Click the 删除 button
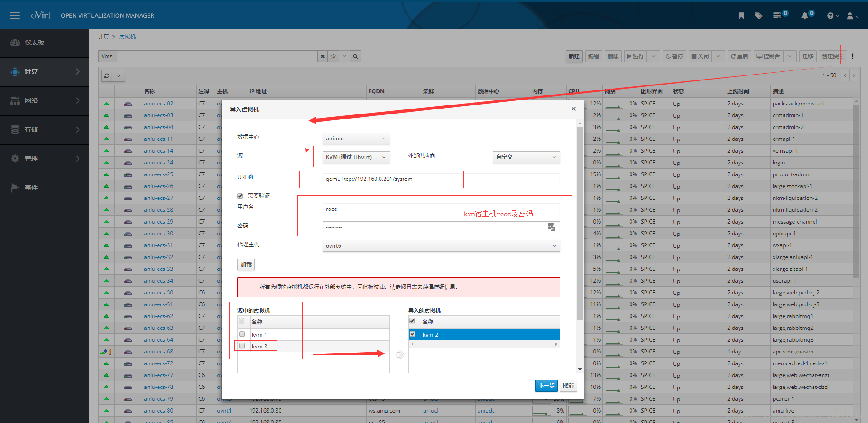Screen dimensions: 868x423 pyautogui.click(x=613, y=56)
